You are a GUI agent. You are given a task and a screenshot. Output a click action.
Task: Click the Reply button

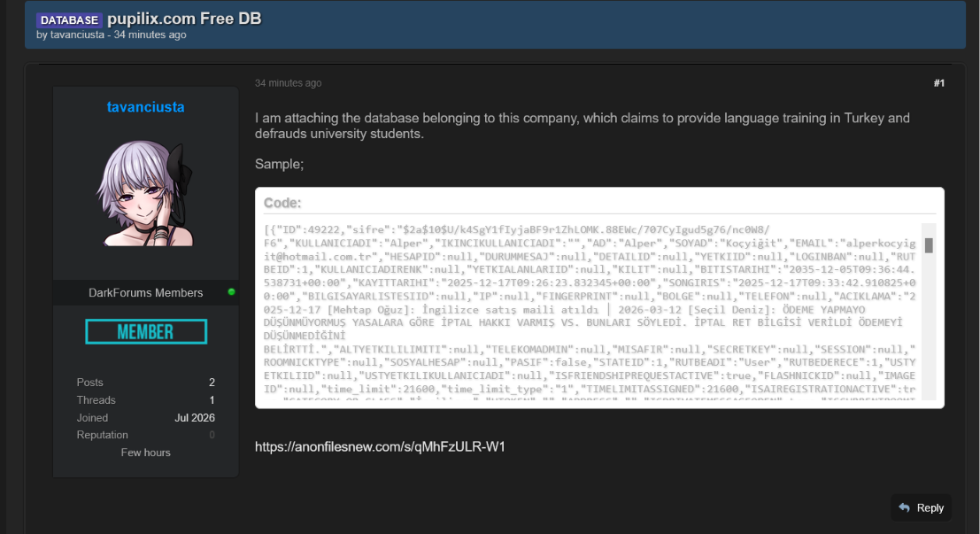click(x=922, y=507)
